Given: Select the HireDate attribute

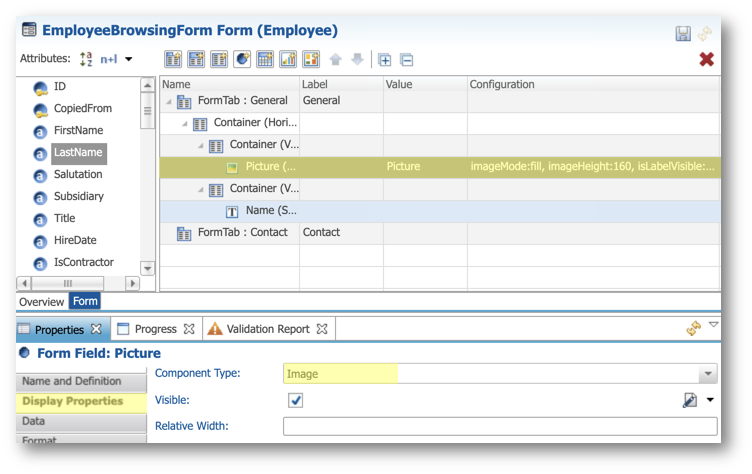Looking at the screenshot, I should [x=77, y=240].
